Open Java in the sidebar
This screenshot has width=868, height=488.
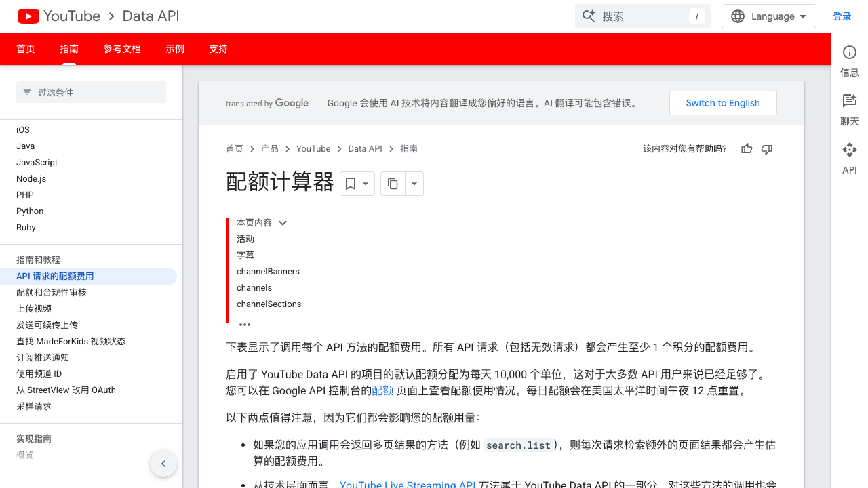(26, 146)
